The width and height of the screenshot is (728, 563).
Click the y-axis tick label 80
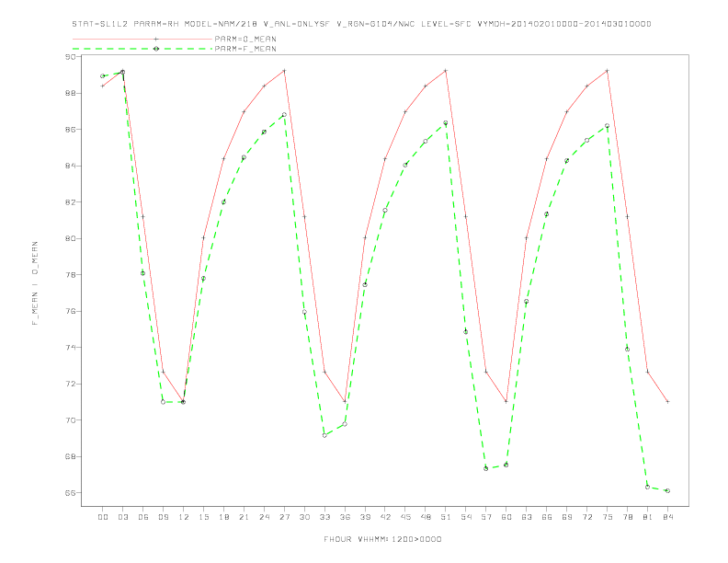coord(70,239)
